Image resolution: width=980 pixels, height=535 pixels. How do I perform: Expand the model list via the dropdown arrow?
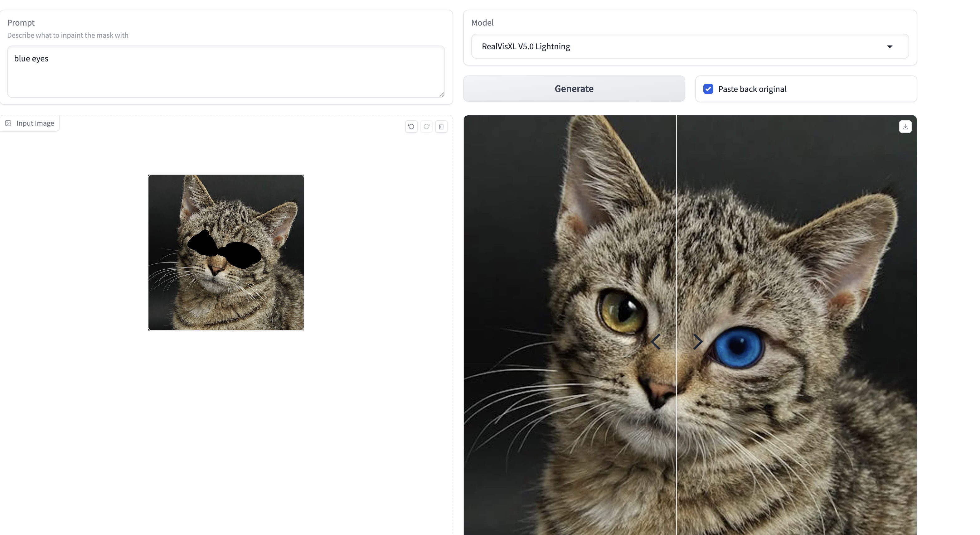click(890, 46)
